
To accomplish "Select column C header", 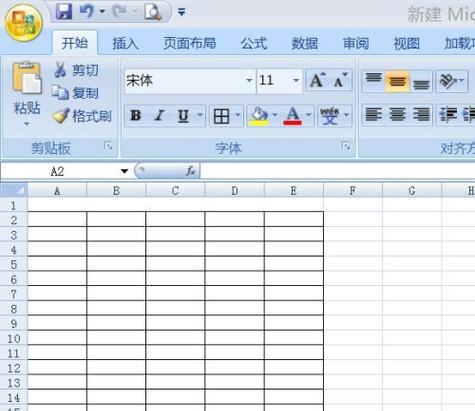I will pyautogui.click(x=175, y=191).
